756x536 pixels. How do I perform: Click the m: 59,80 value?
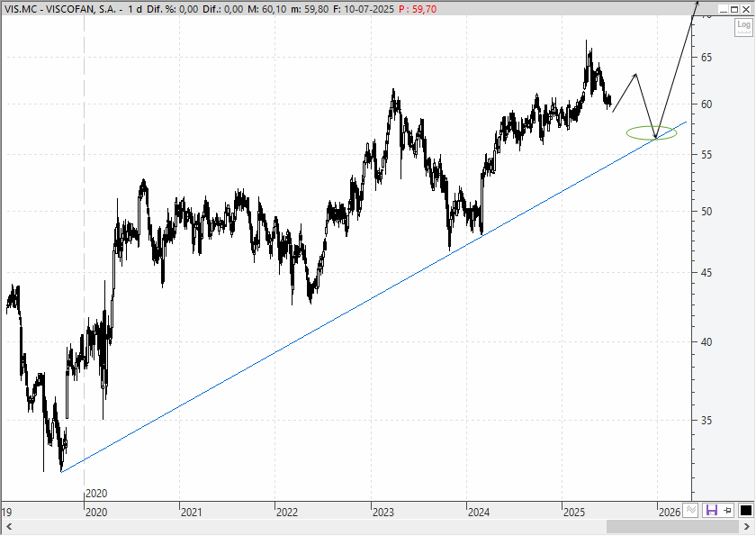coord(310,9)
